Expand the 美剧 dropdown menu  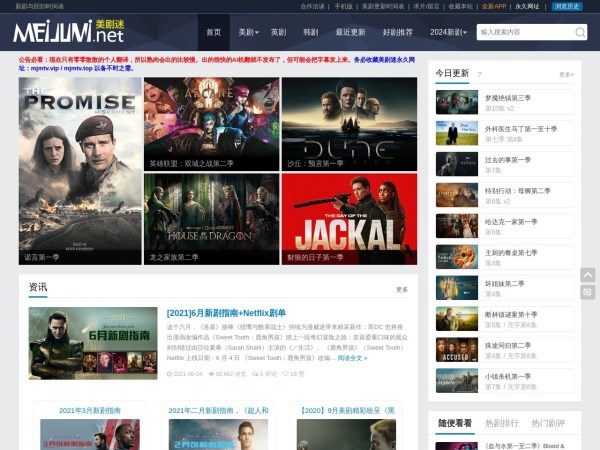pos(247,32)
